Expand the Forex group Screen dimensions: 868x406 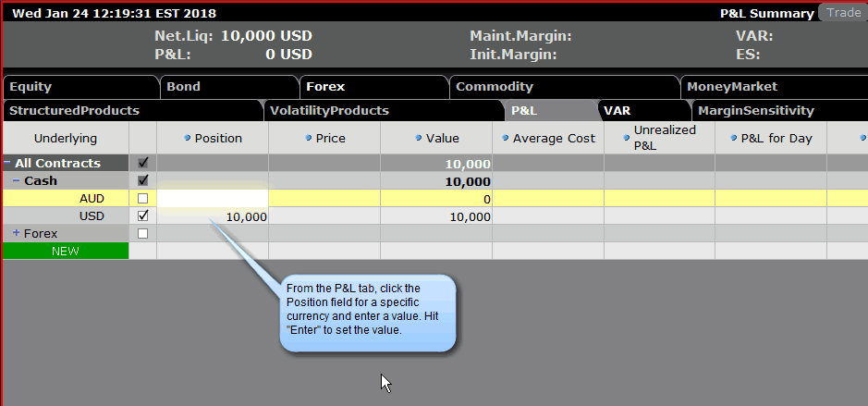16,234
